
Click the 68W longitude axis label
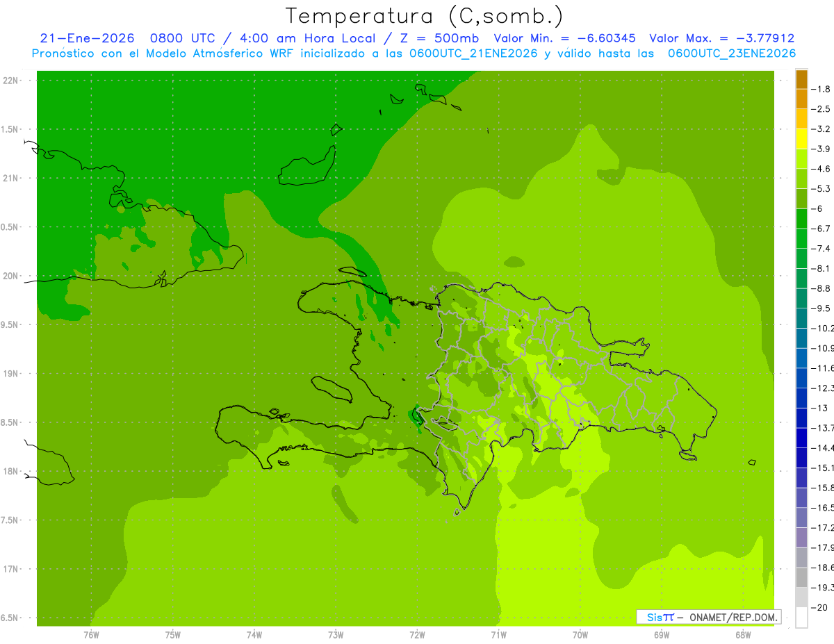pyautogui.click(x=743, y=634)
